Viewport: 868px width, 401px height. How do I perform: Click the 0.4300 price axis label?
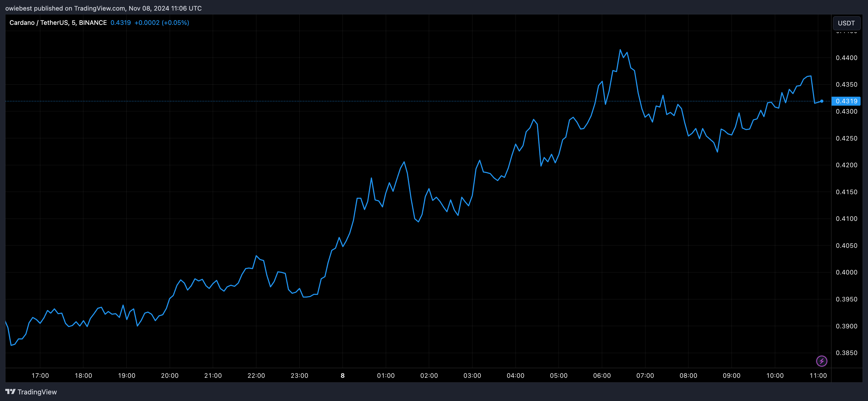point(846,111)
